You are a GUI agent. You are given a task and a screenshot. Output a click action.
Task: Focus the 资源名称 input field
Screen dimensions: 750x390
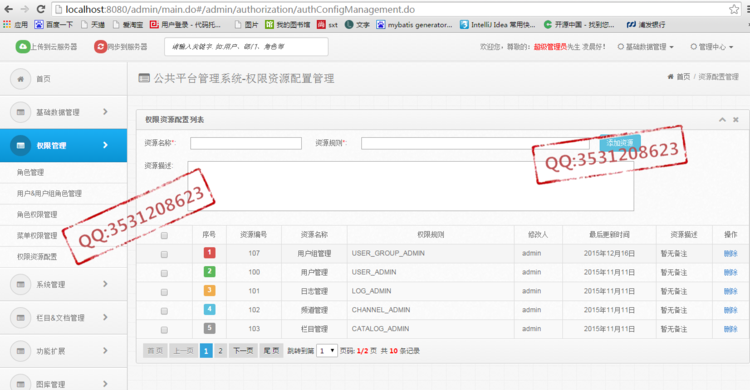tap(246, 143)
